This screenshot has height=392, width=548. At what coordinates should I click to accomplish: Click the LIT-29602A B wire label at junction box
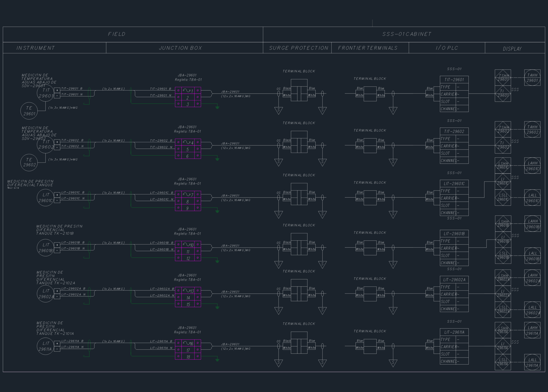point(162,289)
